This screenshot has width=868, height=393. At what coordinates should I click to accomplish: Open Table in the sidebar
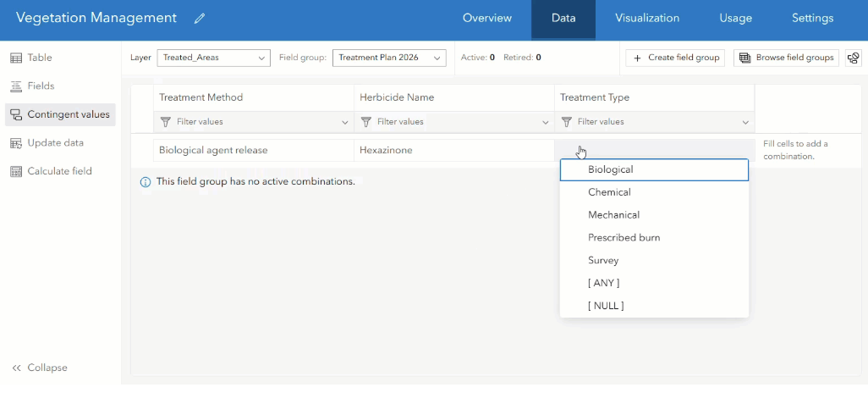click(60, 58)
